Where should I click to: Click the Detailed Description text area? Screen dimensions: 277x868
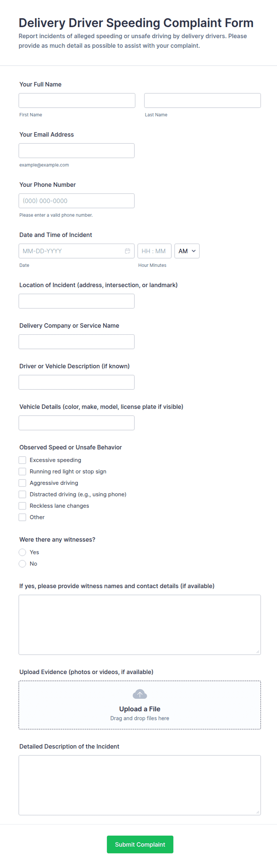point(140,785)
